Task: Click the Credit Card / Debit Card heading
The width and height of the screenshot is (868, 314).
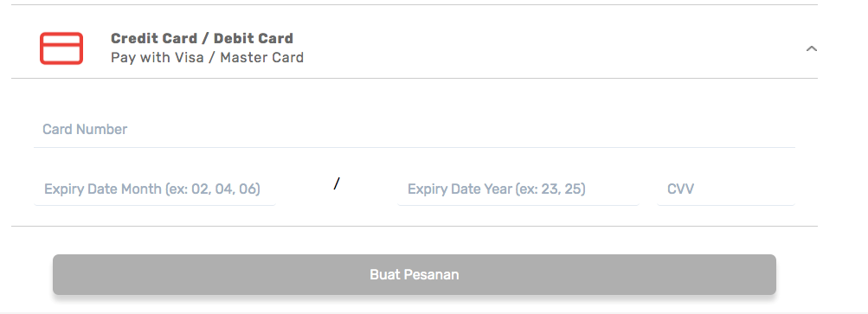Action: tap(202, 38)
